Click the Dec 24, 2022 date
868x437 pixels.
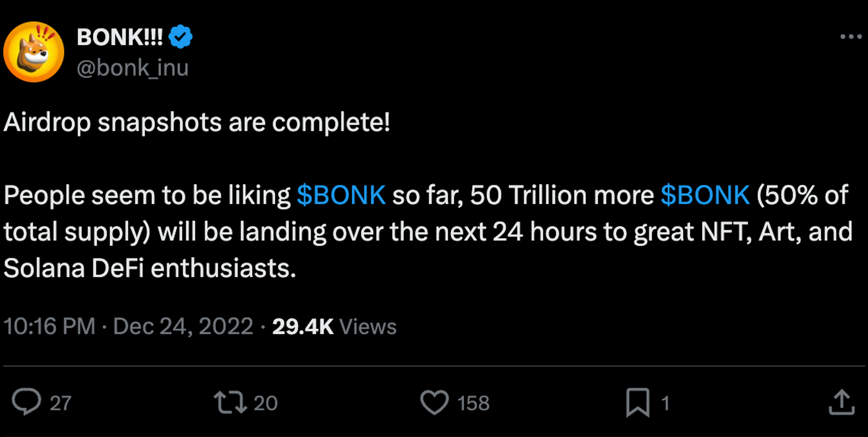click(183, 326)
